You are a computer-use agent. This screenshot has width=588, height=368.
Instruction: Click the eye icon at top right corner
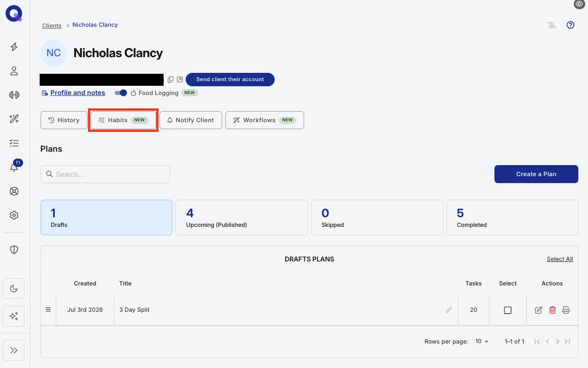point(579,4)
